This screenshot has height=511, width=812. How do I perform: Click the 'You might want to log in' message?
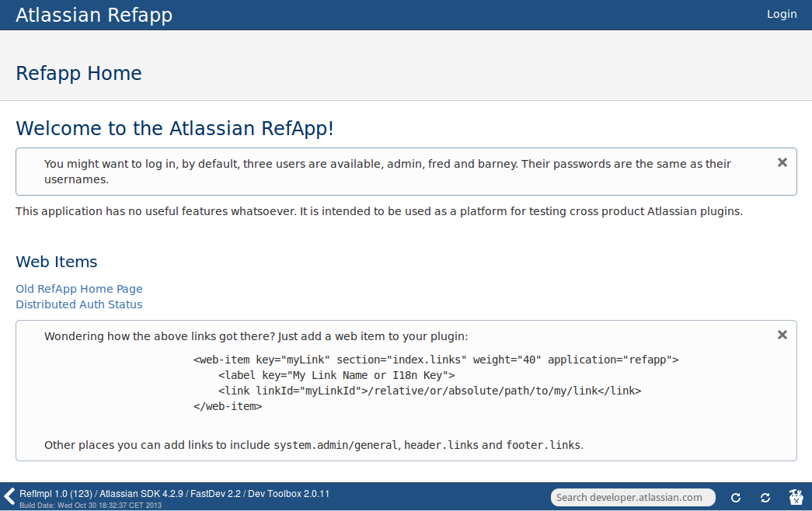point(388,172)
